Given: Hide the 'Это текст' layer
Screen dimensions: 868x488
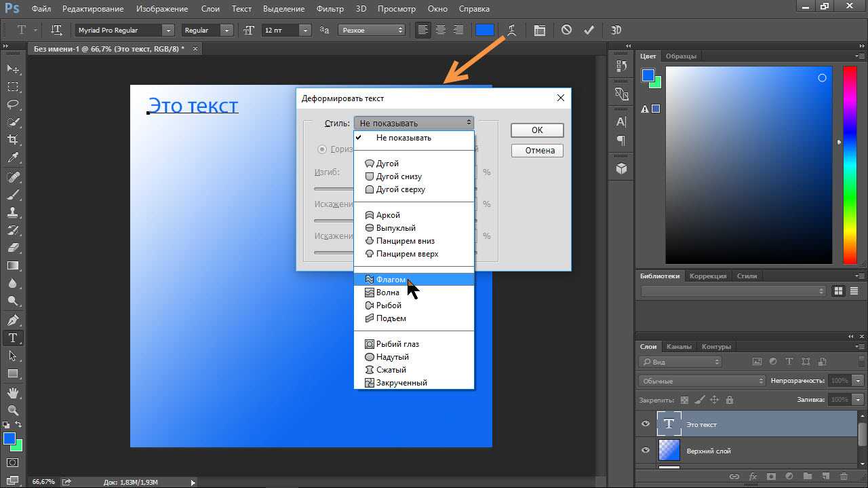Looking at the screenshot, I should pos(645,423).
